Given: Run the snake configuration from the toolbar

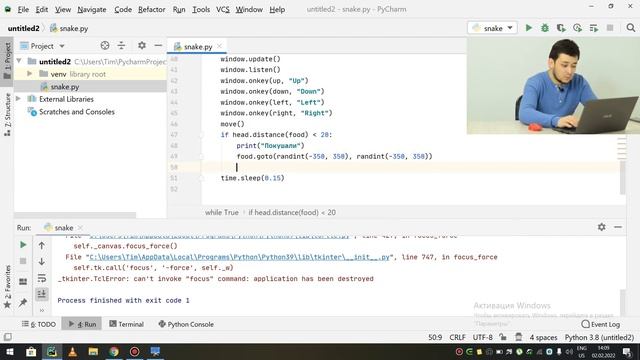Looking at the screenshot, I should pos(529,28).
